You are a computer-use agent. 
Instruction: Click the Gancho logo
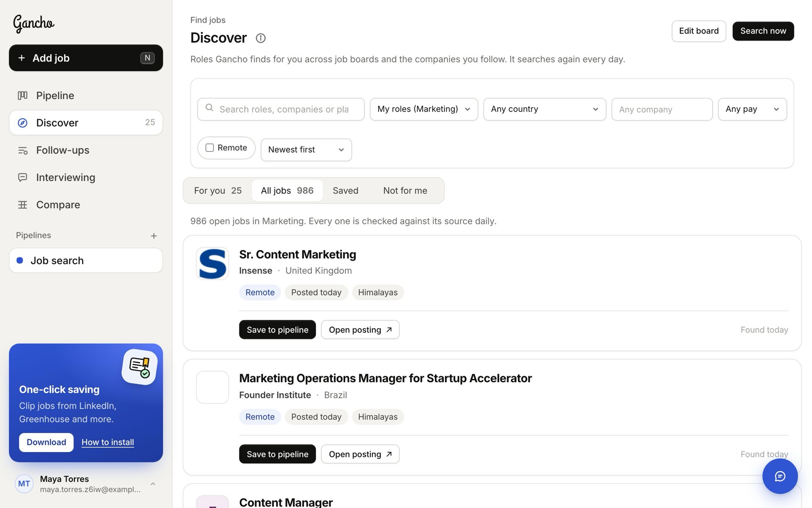coord(34,23)
